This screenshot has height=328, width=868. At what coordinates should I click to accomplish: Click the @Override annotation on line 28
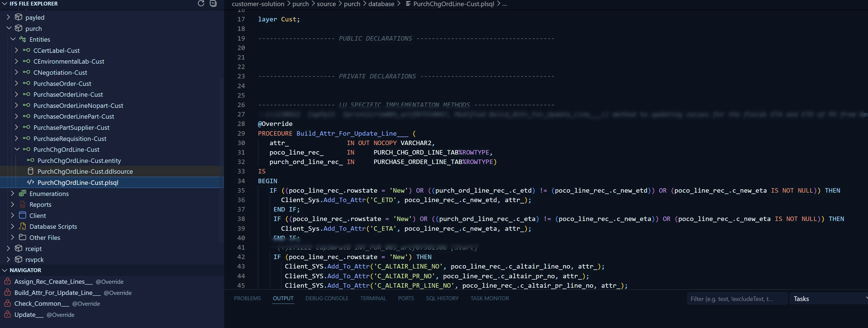[275, 123]
